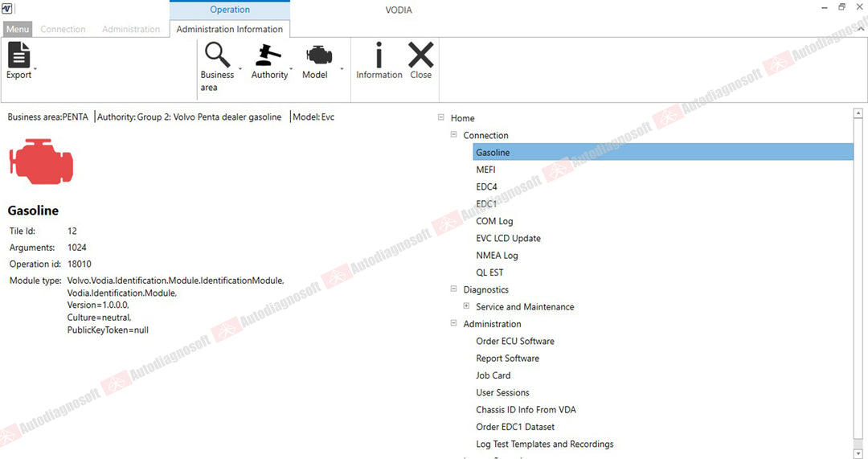Switch to the Connection ribbon tab
This screenshot has width=868, height=459.
coord(63,29)
